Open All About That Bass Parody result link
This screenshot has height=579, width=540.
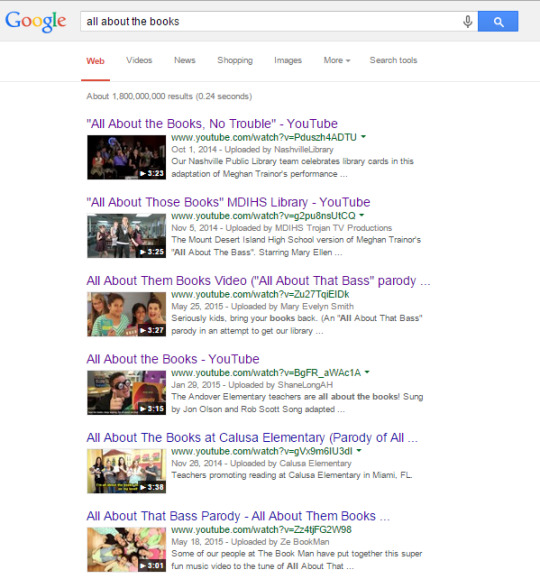click(238, 516)
